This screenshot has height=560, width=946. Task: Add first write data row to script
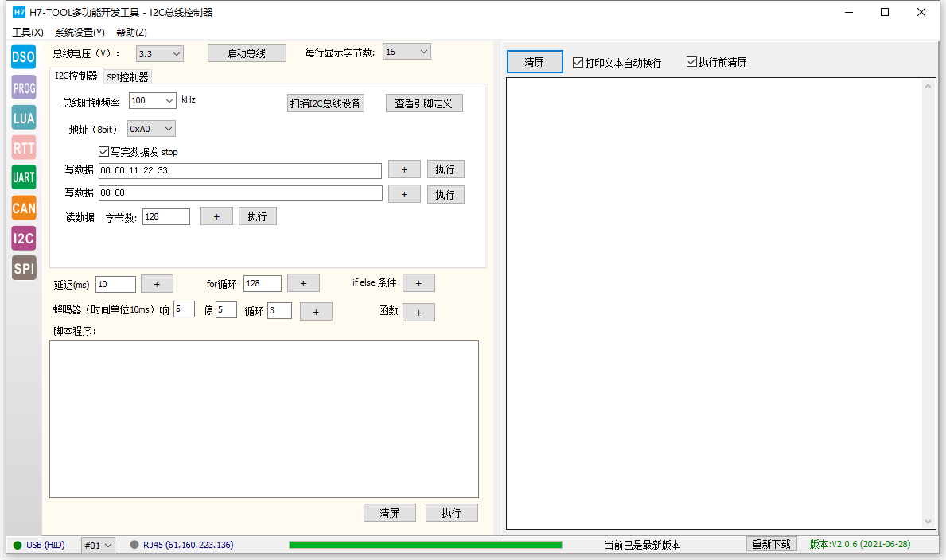(404, 169)
